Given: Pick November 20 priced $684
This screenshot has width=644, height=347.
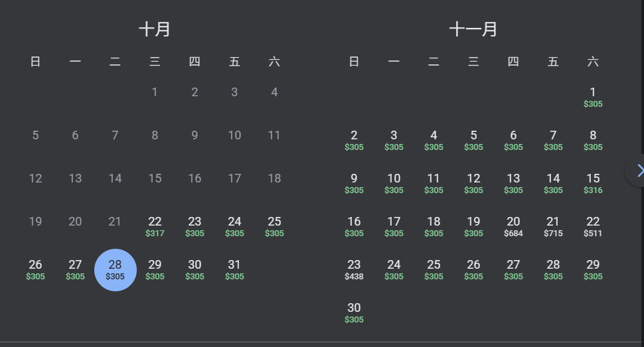Looking at the screenshot, I should click(513, 227).
